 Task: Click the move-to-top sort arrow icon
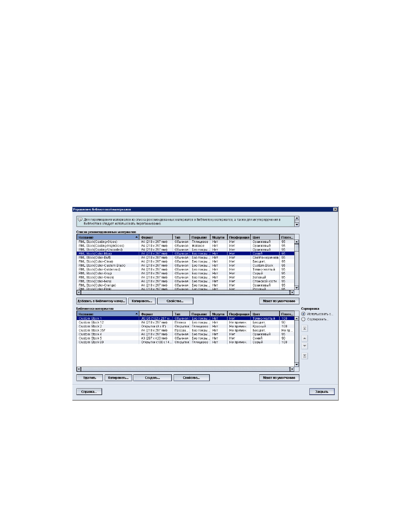coord(305,328)
